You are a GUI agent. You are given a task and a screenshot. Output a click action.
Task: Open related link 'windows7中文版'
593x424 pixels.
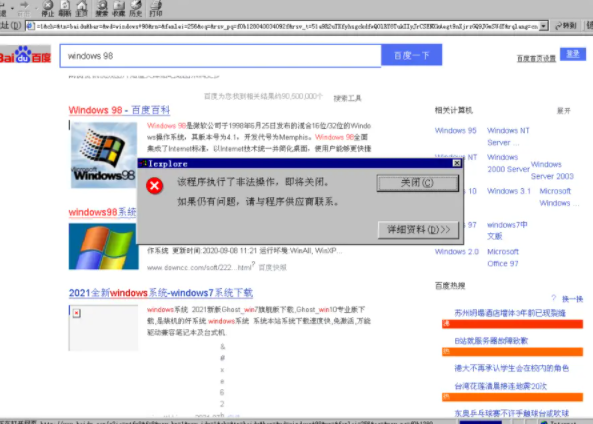[x=507, y=230]
